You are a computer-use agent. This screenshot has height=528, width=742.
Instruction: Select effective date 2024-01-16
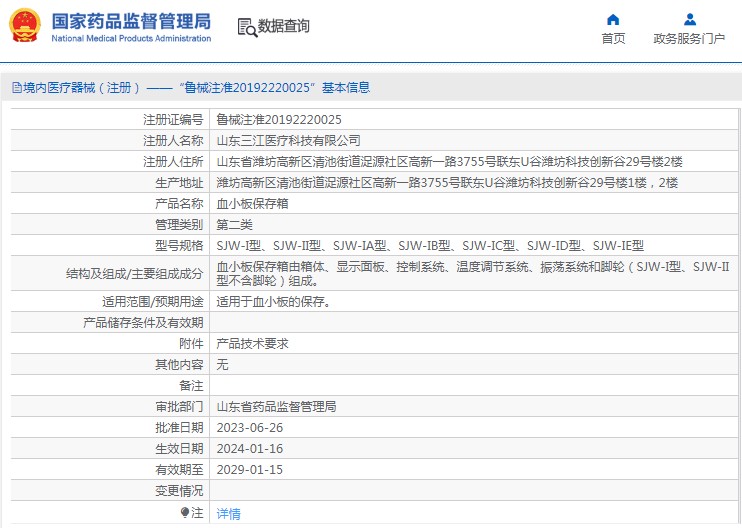249,449
